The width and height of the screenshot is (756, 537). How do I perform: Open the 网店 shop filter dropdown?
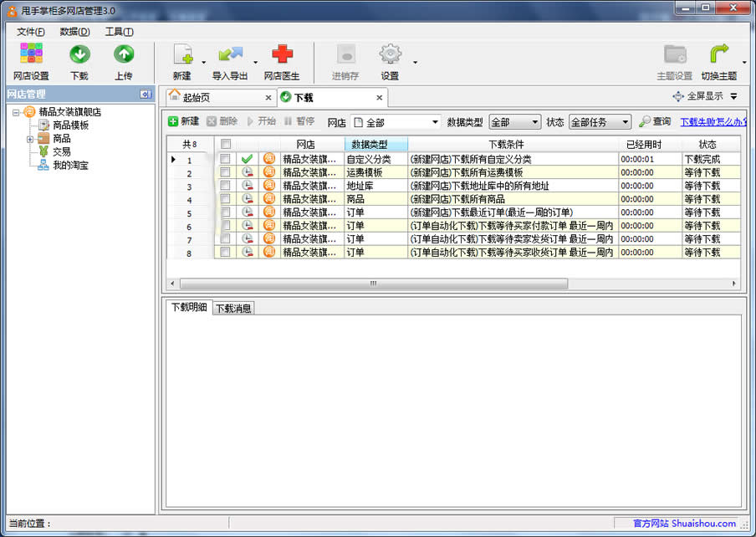pyautogui.click(x=396, y=122)
